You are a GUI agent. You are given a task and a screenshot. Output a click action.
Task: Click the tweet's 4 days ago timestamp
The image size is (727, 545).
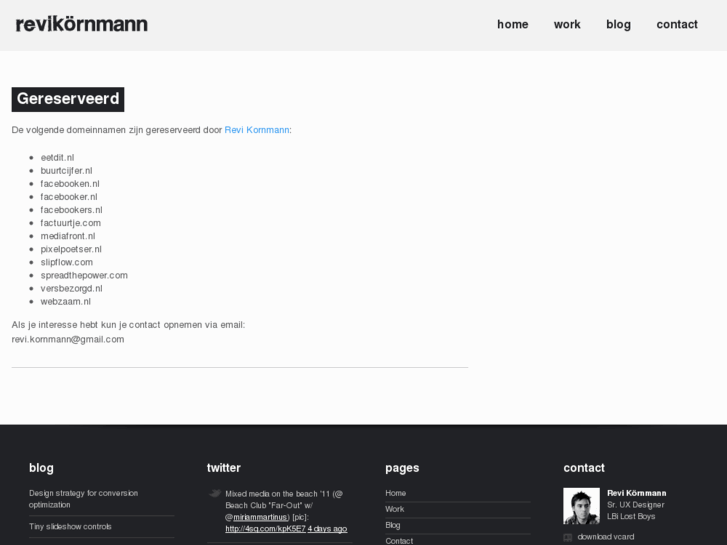pos(327,529)
